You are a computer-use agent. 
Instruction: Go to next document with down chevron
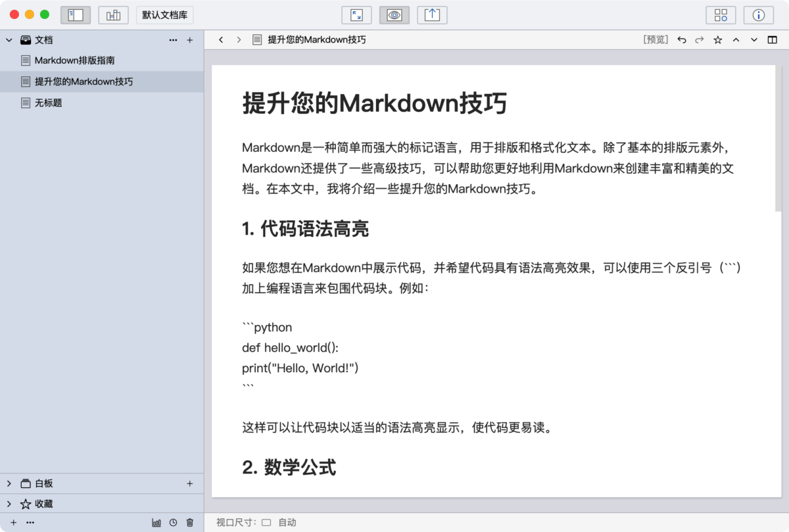[754, 40]
